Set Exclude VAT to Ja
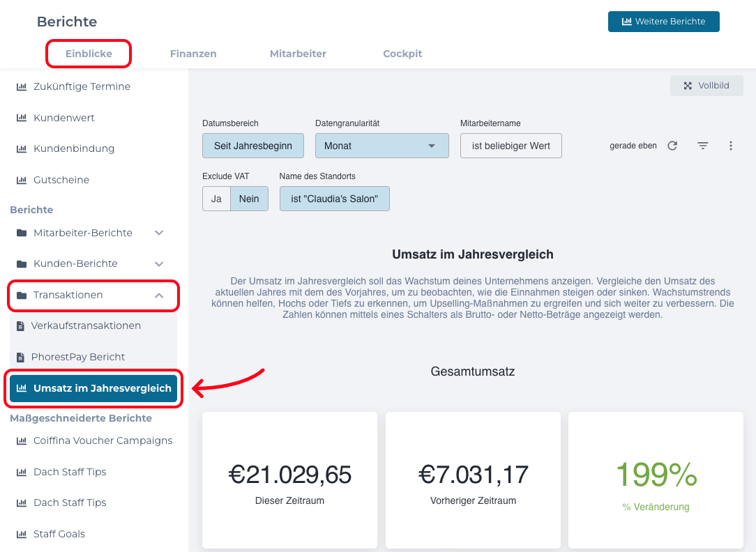756x552 pixels. click(216, 199)
